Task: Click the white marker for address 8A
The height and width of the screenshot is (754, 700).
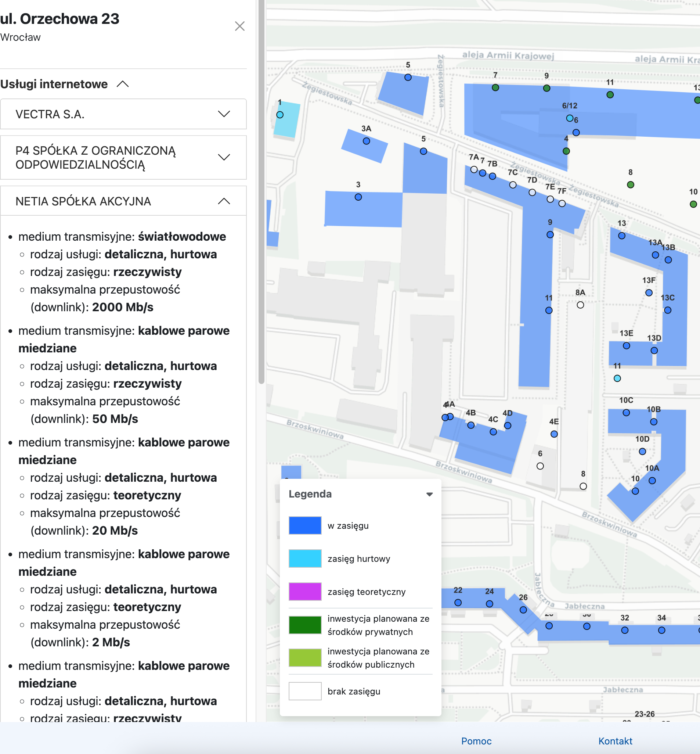Action: coord(580,305)
